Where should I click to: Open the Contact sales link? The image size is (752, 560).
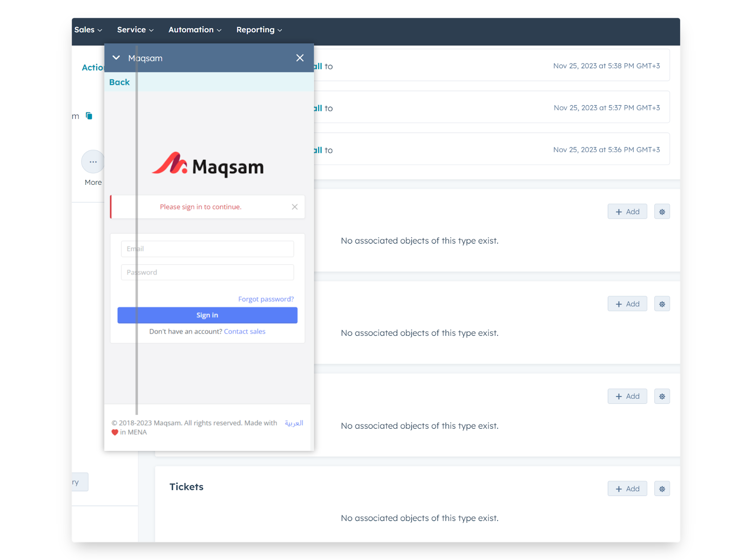[244, 331]
